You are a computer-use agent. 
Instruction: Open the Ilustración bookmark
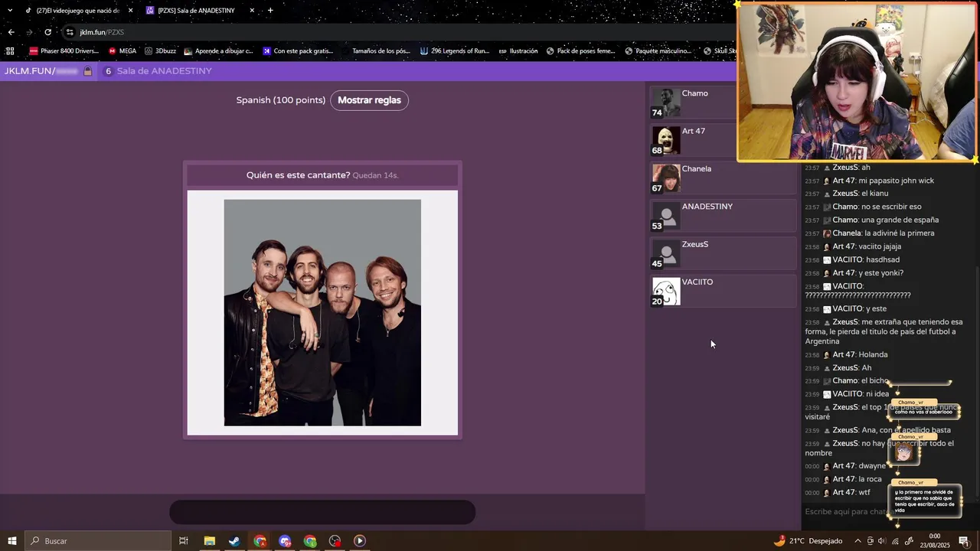(518, 51)
